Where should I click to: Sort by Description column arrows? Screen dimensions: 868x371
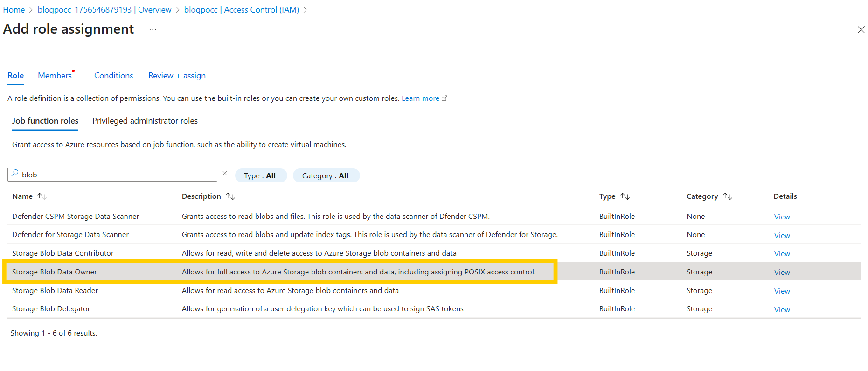pyautogui.click(x=230, y=196)
